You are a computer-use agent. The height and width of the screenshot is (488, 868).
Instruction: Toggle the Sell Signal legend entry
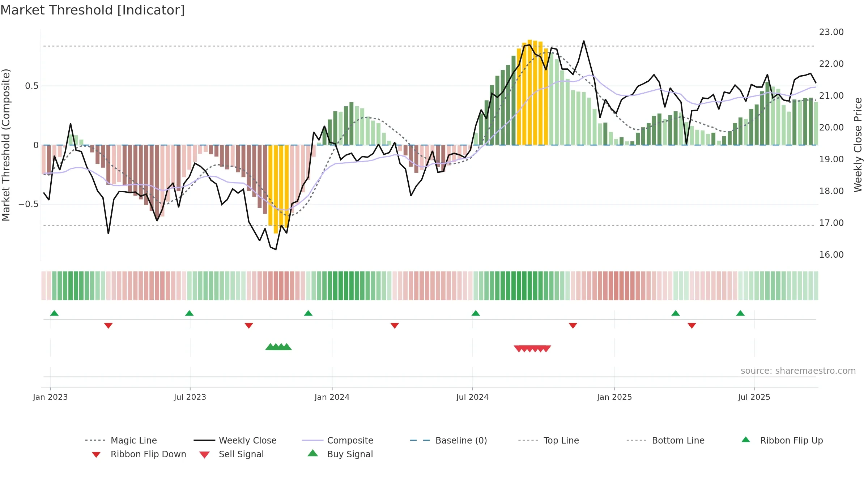(231, 454)
